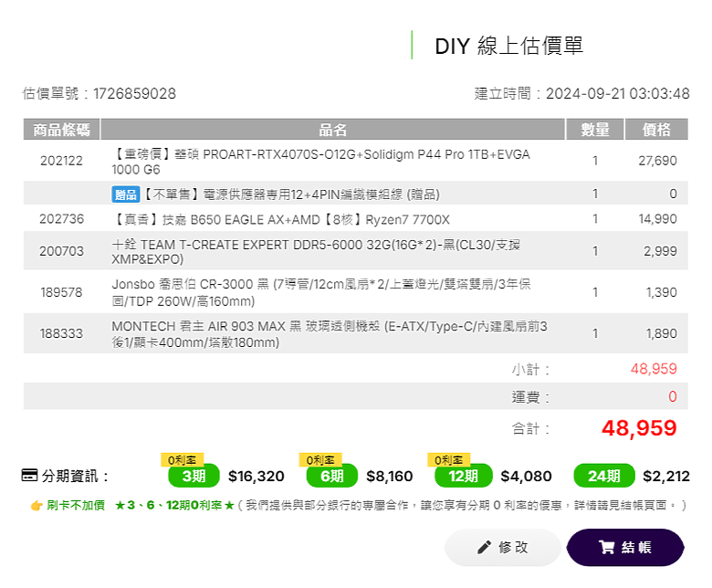Click the bold 合計 total 48,959
Viewport: 712px width, 588px height.
click(639, 427)
